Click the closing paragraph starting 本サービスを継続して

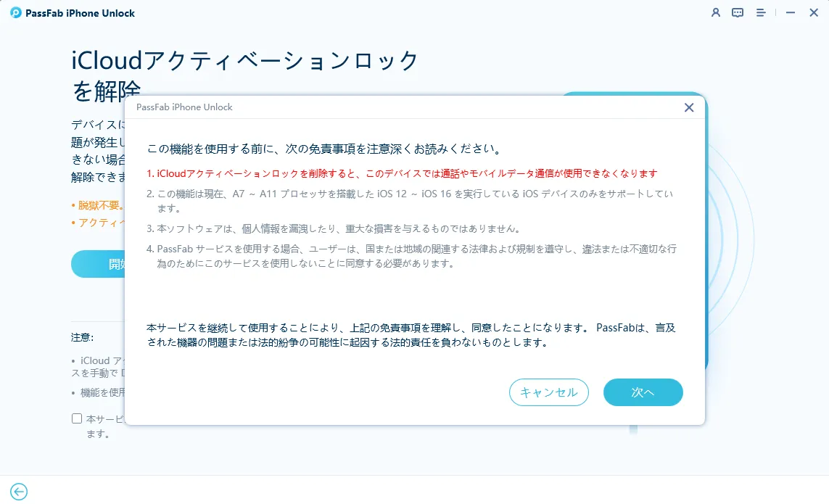click(411, 335)
